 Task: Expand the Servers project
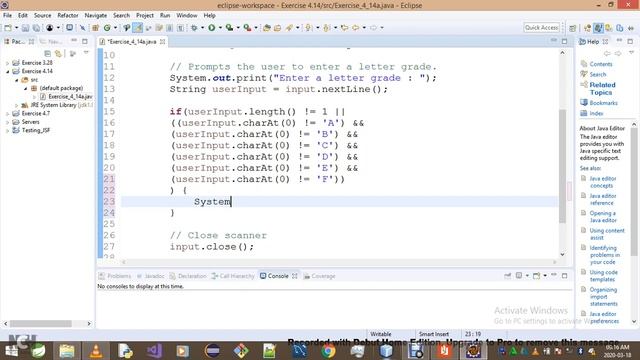[x=7, y=122]
